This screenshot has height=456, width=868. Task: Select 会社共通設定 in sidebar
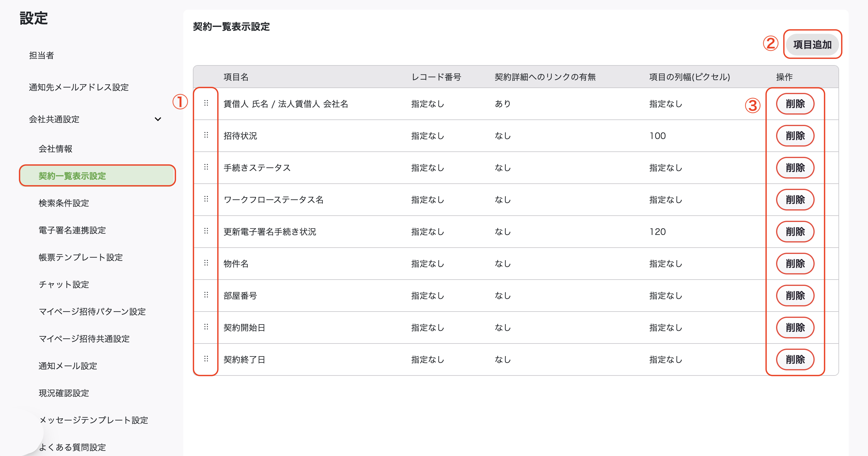point(54,119)
